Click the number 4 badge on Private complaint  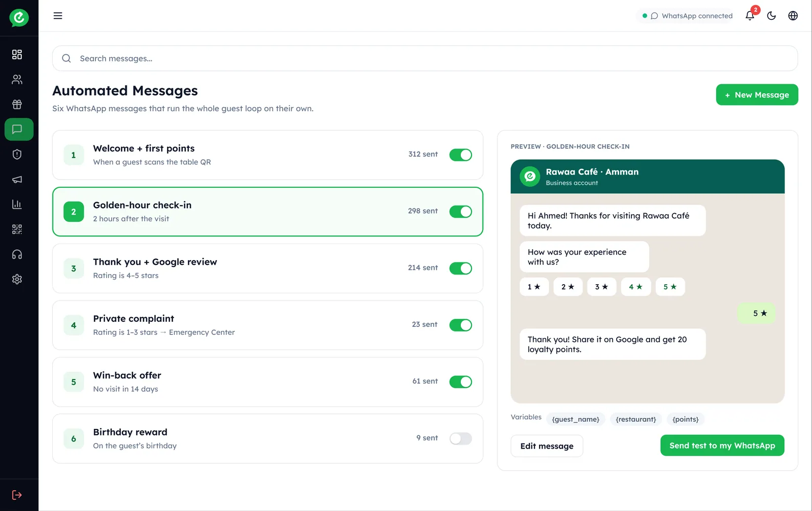pos(74,325)
